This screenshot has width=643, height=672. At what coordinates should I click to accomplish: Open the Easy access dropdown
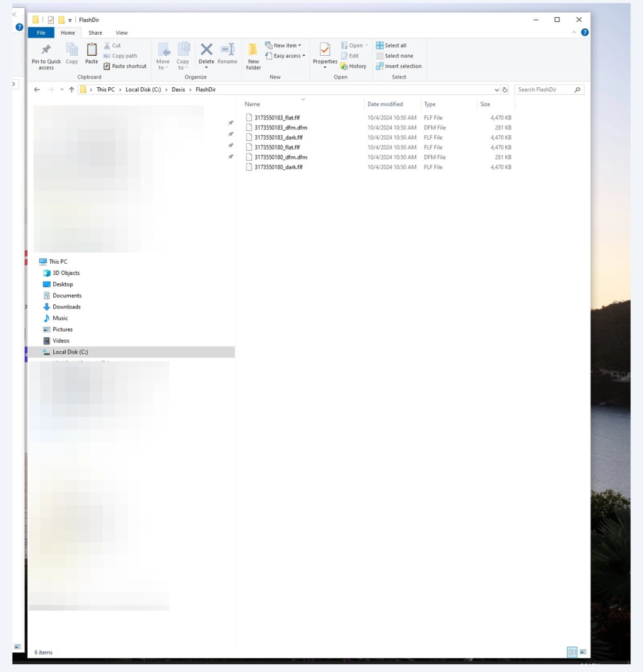coord(285,56)
